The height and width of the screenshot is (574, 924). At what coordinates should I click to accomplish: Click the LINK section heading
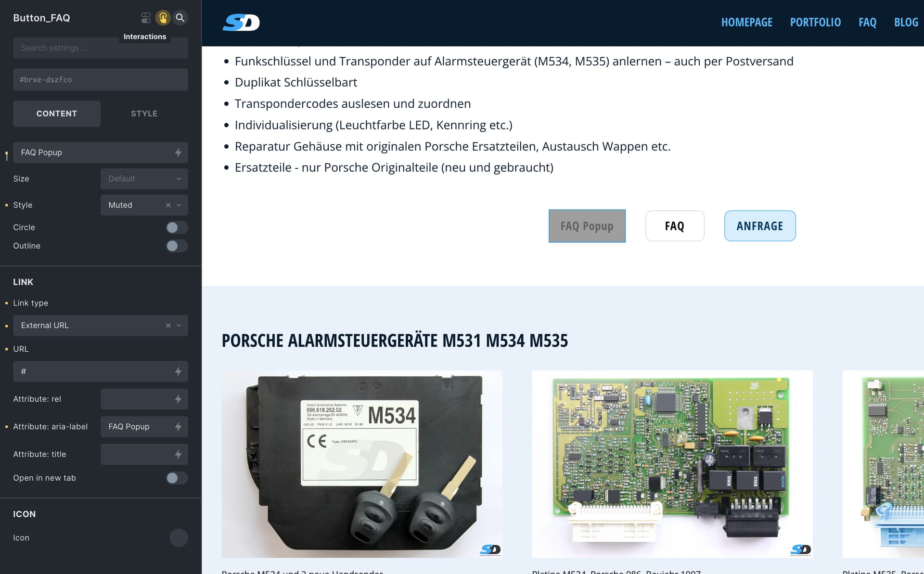(23, 282)
